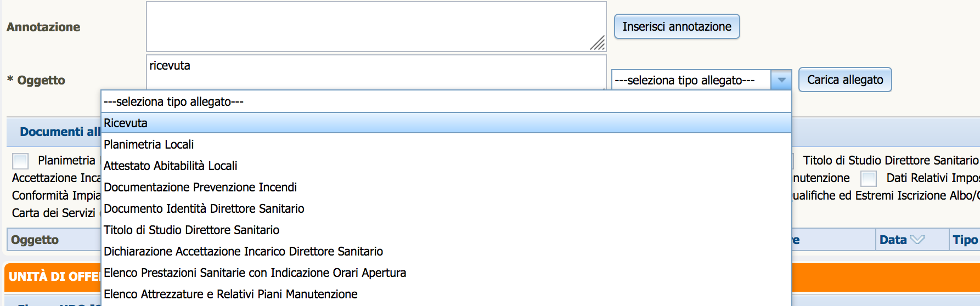Click the Data column sort arrow icon
This screenshot has height=306, width=980.
coord(917,240)
